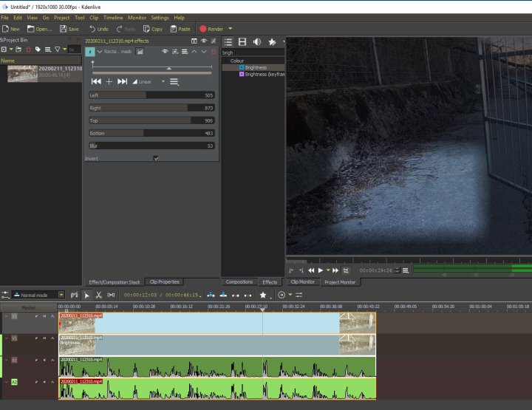Hide video track V1
Viewport: 532px width, 410px height.
[x=44, y=338]
